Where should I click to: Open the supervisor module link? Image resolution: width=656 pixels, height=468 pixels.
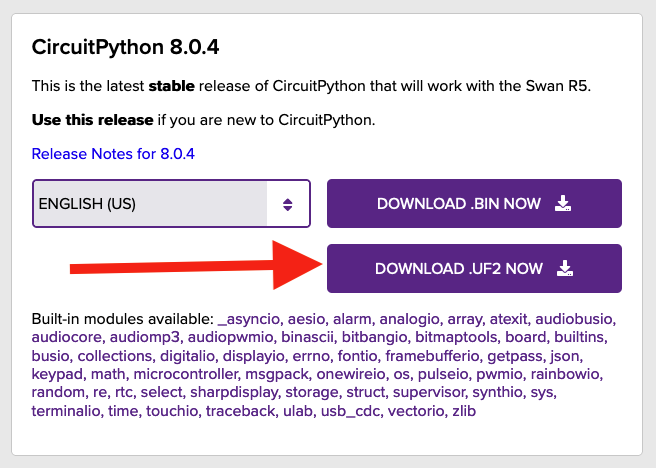428,393
